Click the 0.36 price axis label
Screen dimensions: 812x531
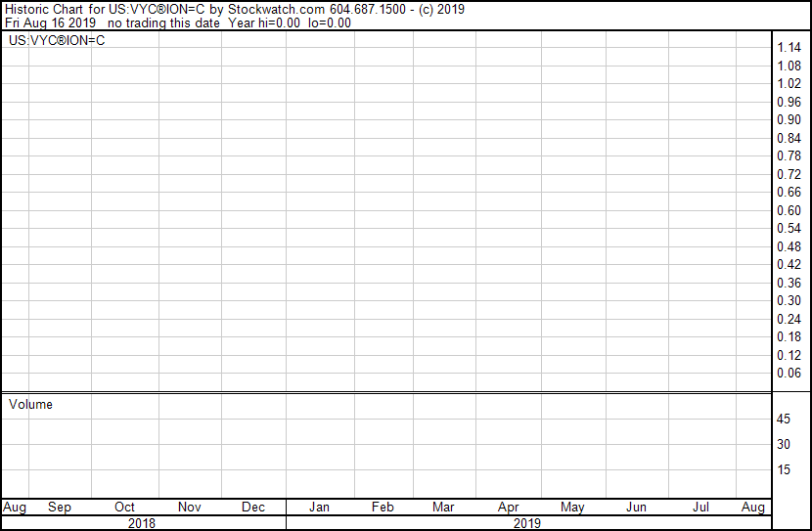click(x=789, y=283)
